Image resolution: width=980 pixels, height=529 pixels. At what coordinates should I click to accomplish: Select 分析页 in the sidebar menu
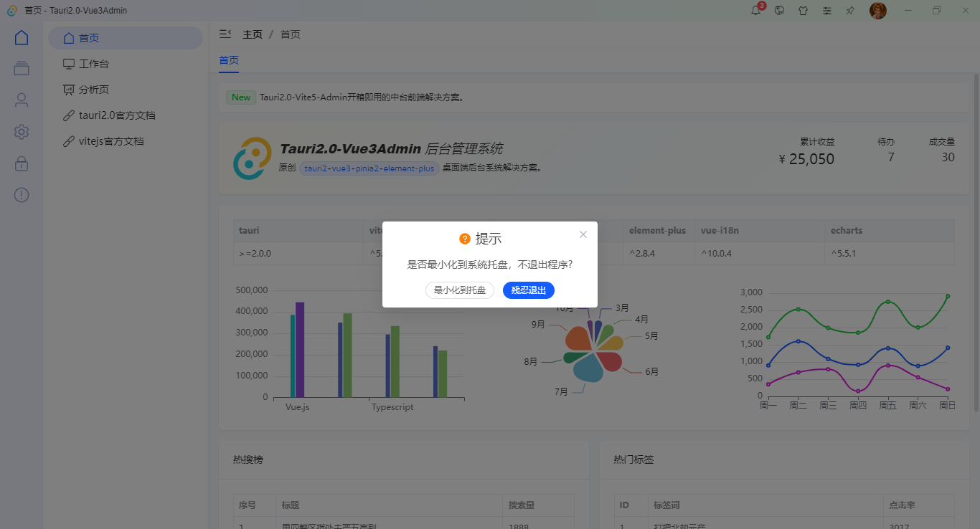tap(93, 89)
